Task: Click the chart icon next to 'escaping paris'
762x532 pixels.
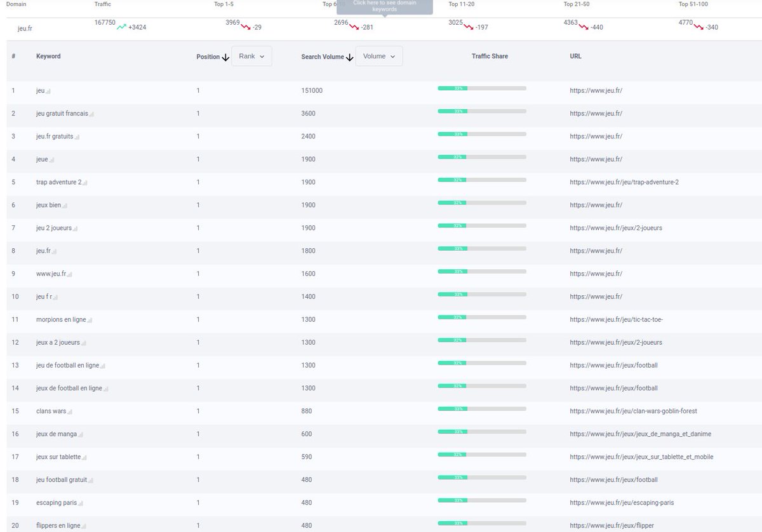Action: pos(81,503)
